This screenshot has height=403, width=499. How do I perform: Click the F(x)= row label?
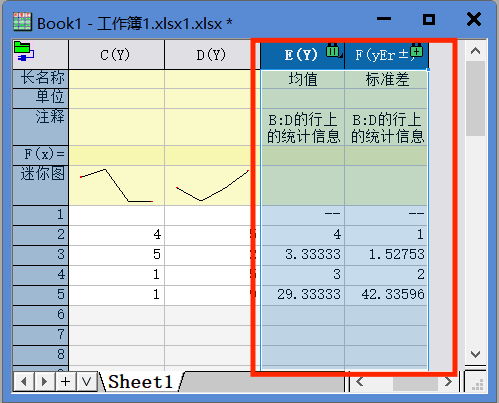(41, 155)
